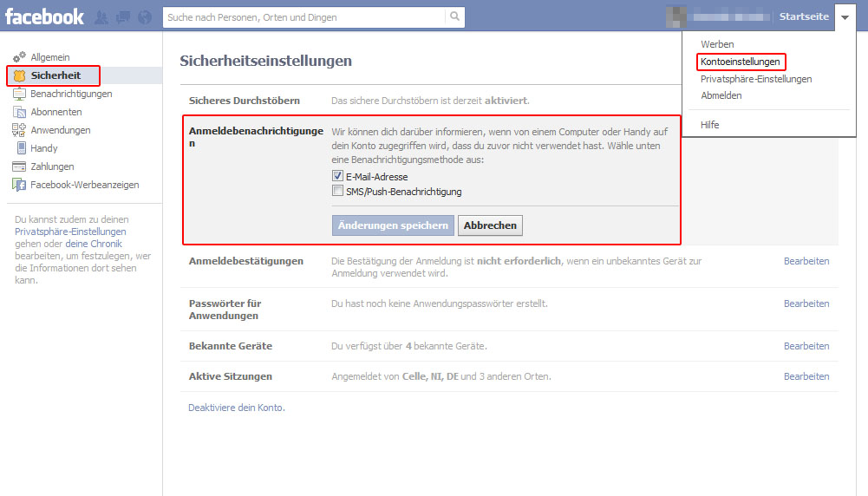Click Deaktiviere dein Konto link

237,408
